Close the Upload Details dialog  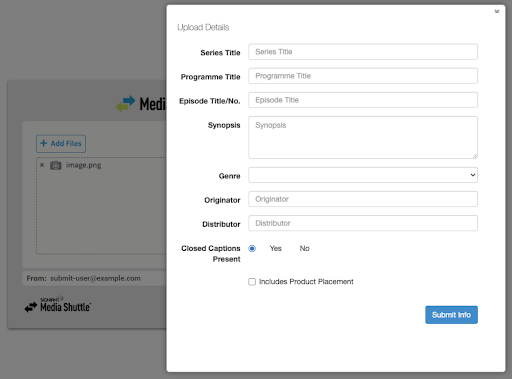click(x=497, y=12)
